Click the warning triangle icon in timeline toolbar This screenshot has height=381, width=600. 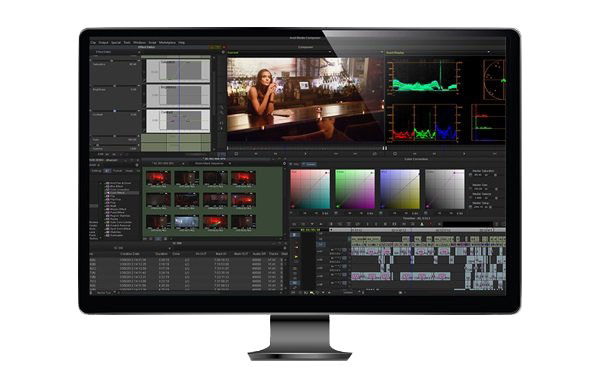[x=422, y=224]
